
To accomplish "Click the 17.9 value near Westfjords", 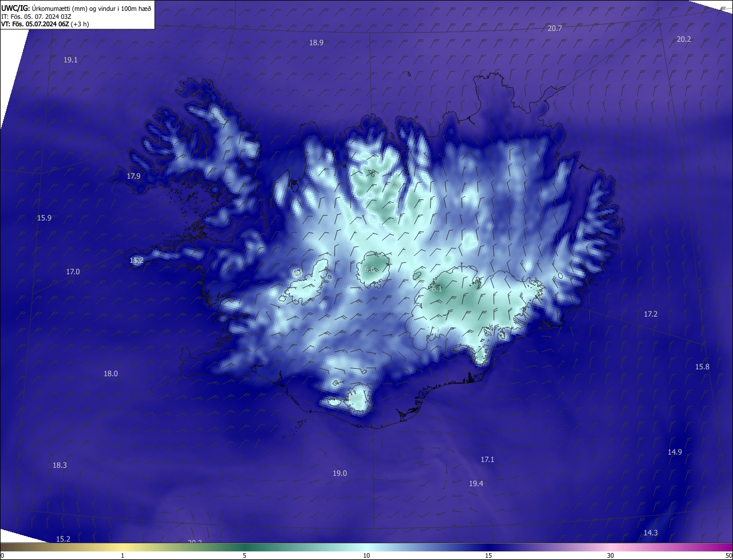I will 133,176.
